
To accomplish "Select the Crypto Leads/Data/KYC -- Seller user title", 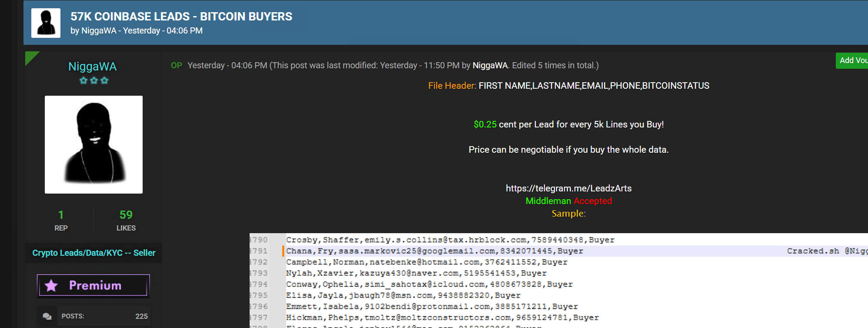I will 93,253.
